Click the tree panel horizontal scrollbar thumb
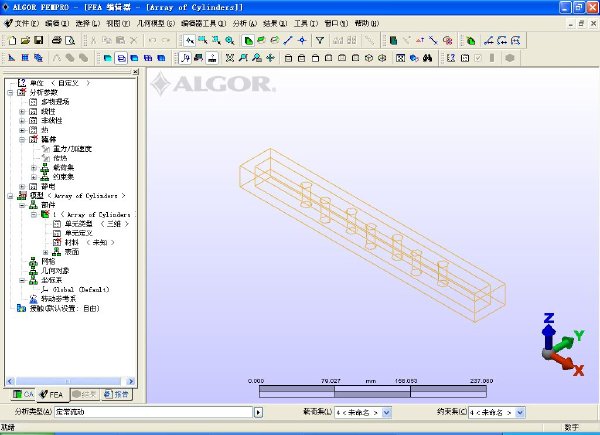 (x=68, y=381)
